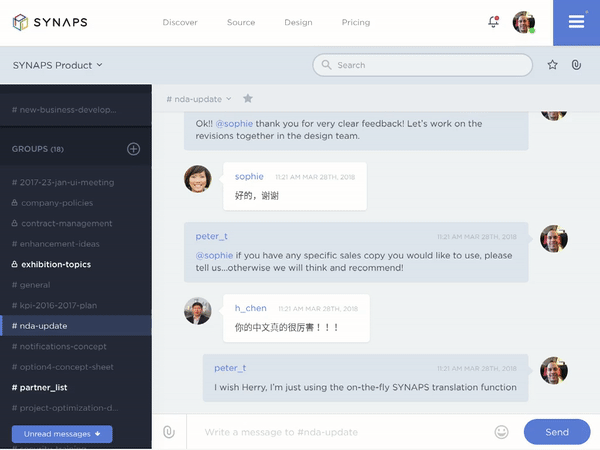Show starred items via star outline icon

pos(552,65)
